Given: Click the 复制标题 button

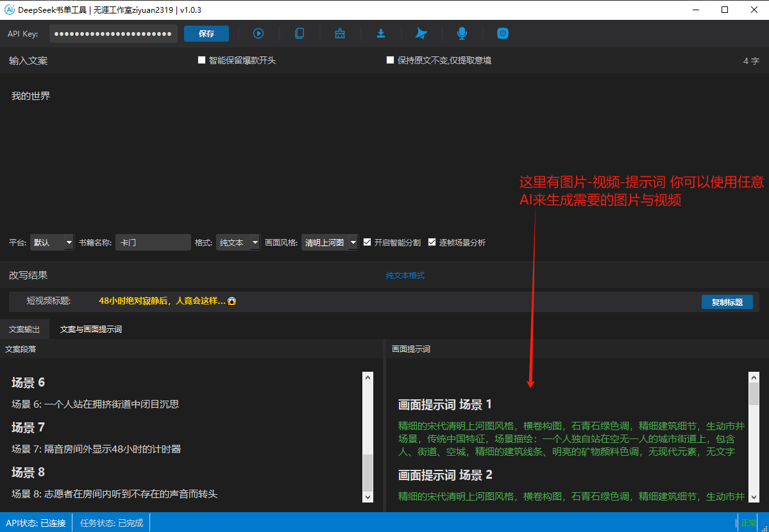Looking at the screenshot, I should pyautogui.click(x=727, y=302).
